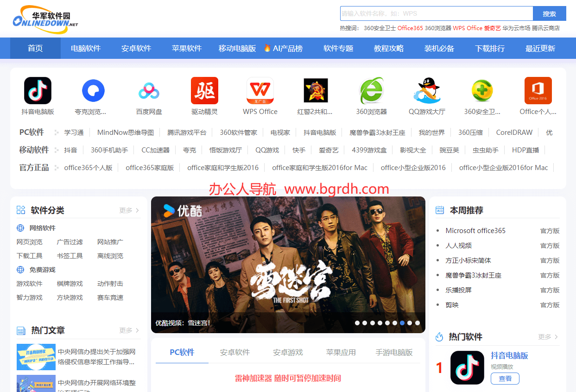Open the 安卓软件 navigation menu
This screenshot has width=576, height=392.
(136, 48)
